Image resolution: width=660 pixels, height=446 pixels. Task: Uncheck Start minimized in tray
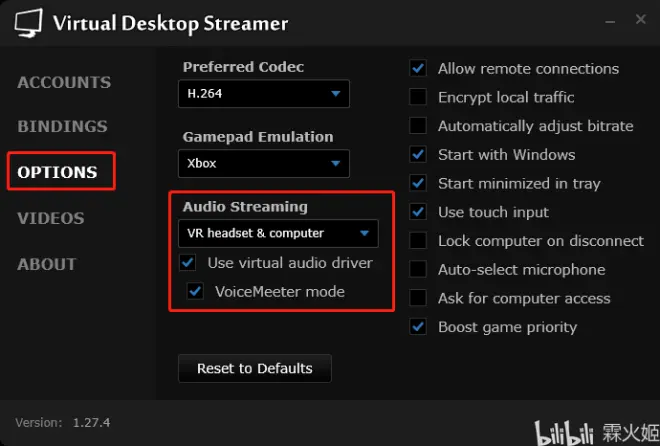[418, 183]
